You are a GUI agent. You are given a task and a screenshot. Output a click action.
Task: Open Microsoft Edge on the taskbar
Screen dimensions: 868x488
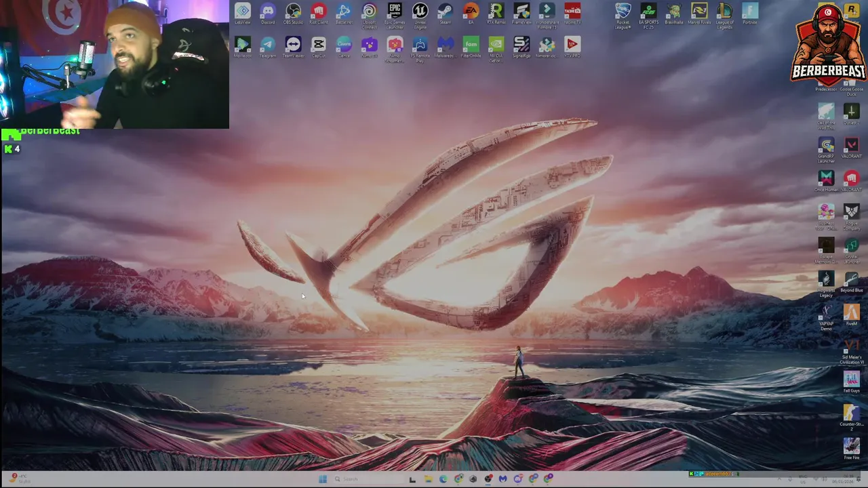point(443,479)
